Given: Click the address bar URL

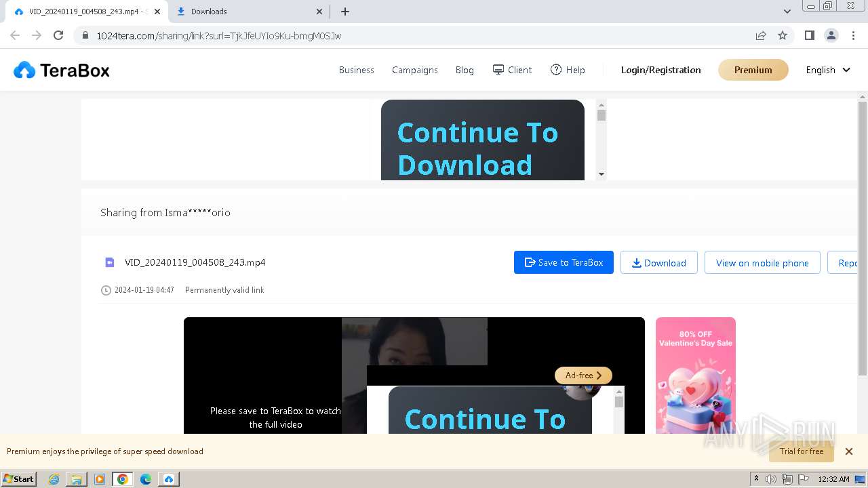Looking at the screenshot, I should (219, 35).
